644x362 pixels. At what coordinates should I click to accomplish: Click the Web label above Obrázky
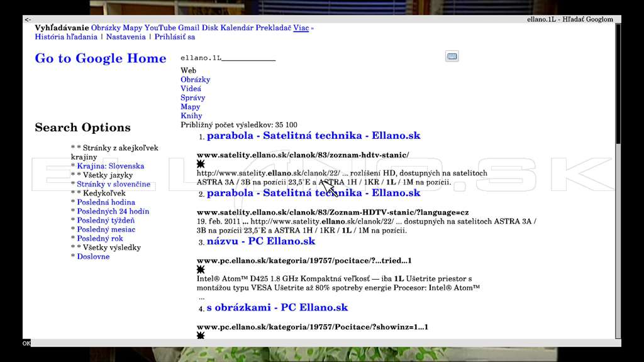pos(188,70)
